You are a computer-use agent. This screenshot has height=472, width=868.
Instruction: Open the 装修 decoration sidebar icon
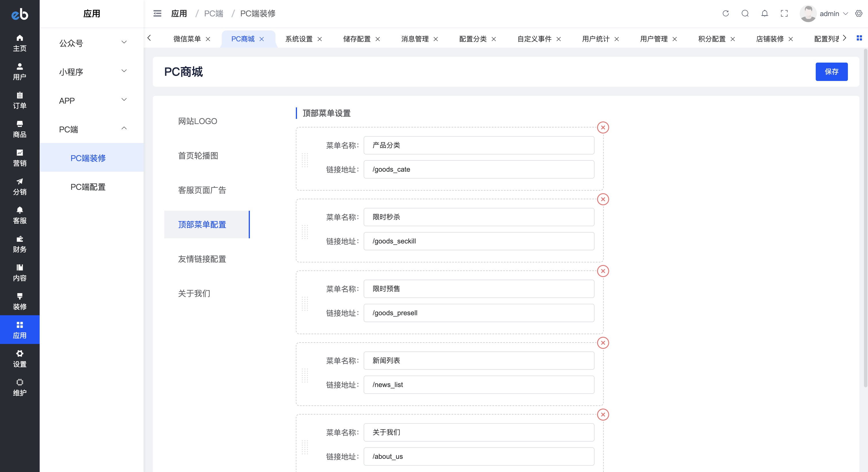20,301
